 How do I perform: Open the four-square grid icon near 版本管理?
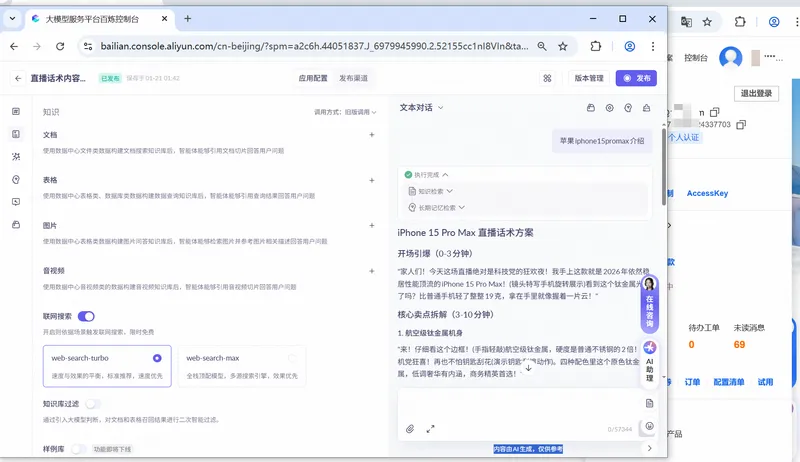[547, 78]
